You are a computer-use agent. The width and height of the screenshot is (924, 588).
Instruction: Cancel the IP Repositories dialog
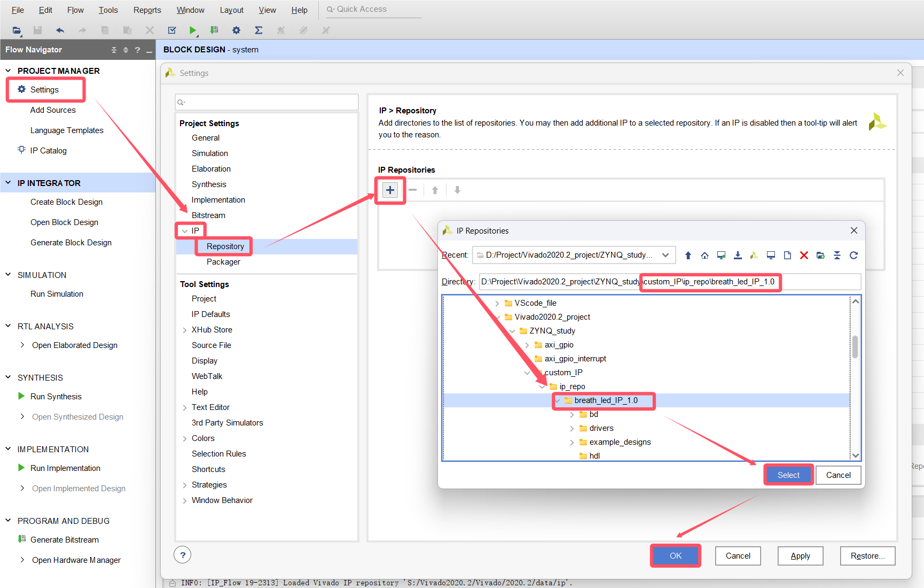coord(839,475)
